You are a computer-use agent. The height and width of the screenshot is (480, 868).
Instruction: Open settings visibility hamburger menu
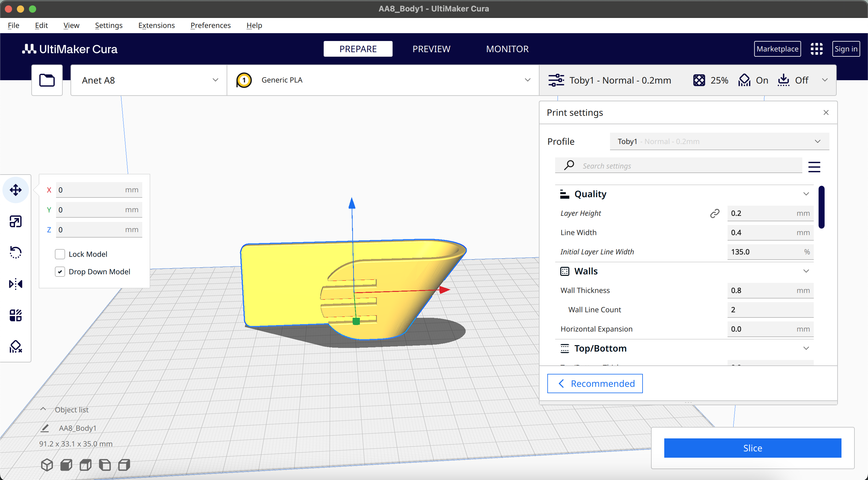(814, 167)
